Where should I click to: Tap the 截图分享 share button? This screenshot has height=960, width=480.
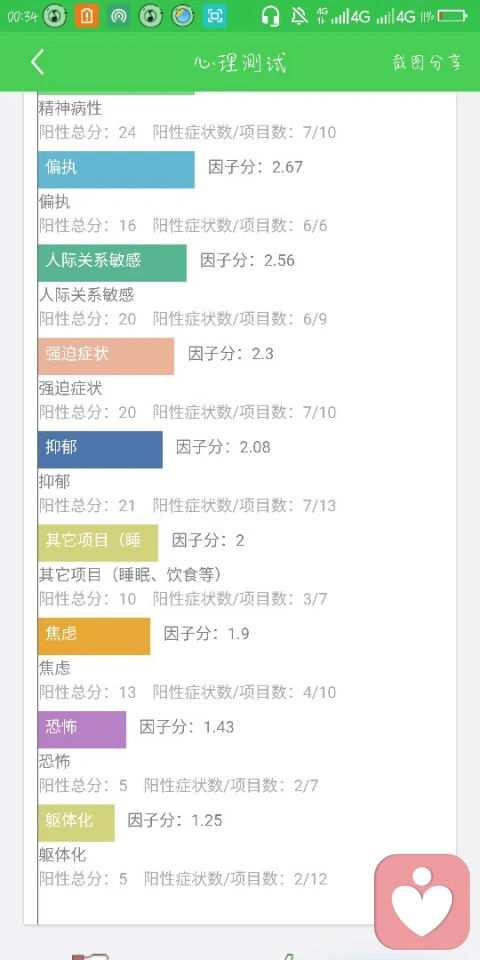point(427,62)
